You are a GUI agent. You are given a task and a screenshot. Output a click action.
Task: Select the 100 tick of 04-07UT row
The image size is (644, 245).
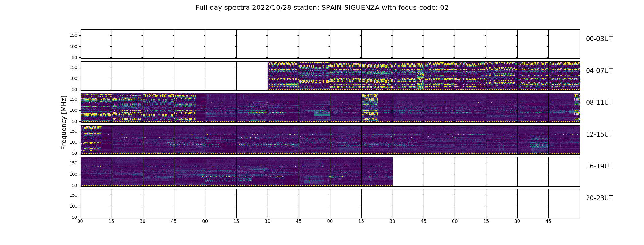click(x=74, y=78)
